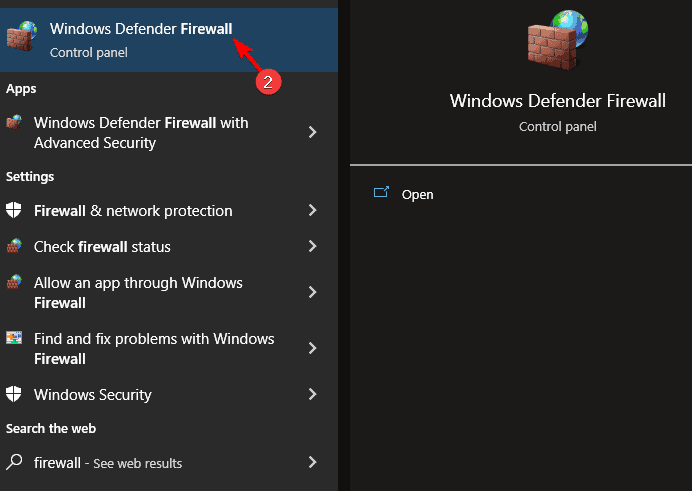Viewport: 692px width, 491px height.
Task: Expand the Find and fix problems chevron
Action: 313,348
